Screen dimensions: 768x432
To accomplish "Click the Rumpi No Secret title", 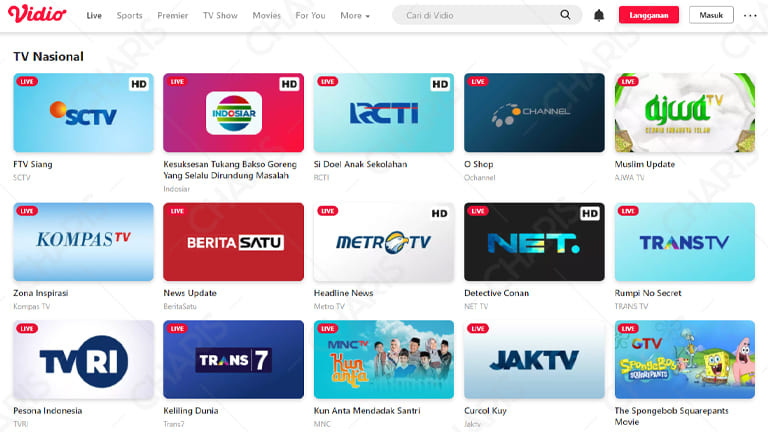I will (648, 293).
